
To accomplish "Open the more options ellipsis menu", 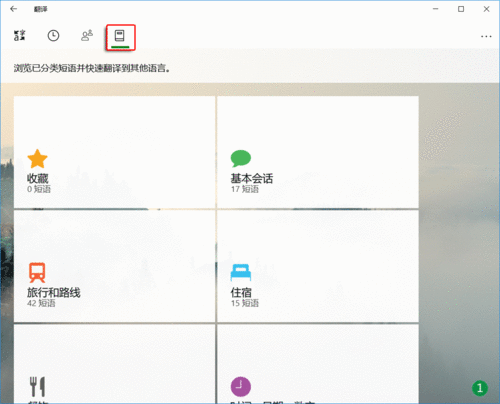I will (x=486, y=36).
